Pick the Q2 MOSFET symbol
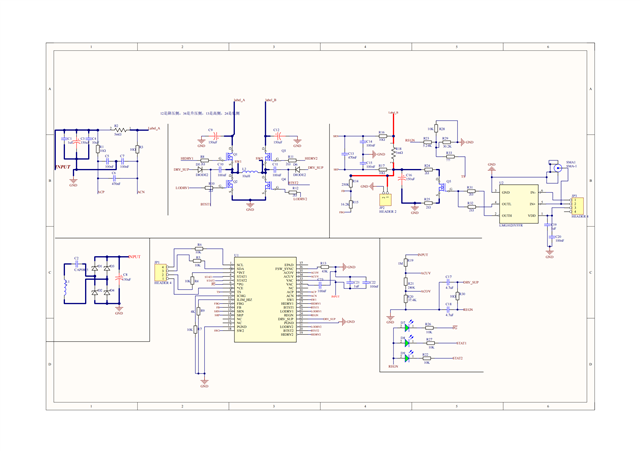 pyautogui.click(x=230, y=185)
